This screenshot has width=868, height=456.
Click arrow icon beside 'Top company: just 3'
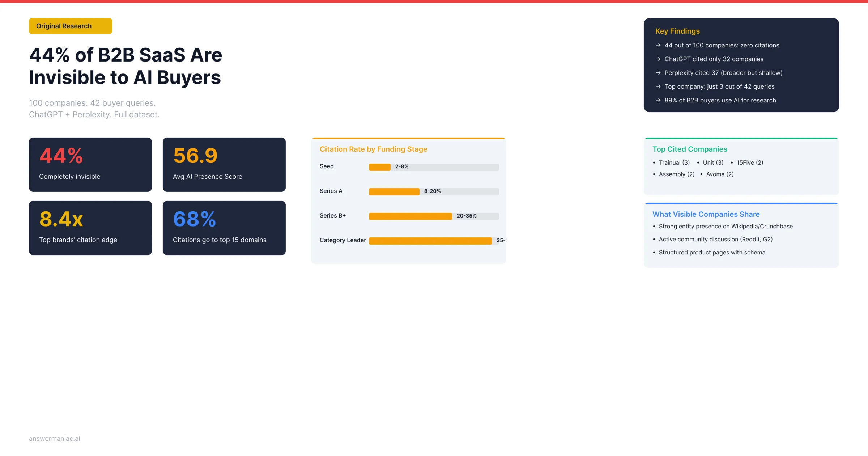pyautogui.click(x=658, y=86)
